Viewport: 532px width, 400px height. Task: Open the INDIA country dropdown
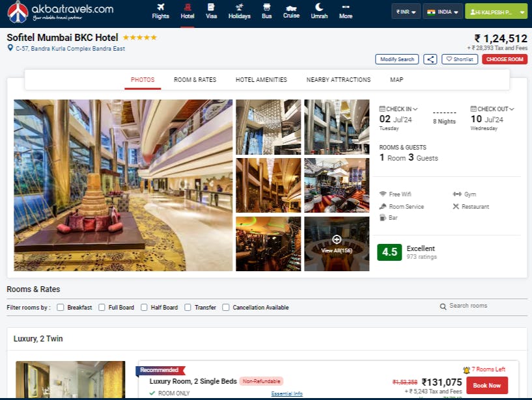coord(442,12)
